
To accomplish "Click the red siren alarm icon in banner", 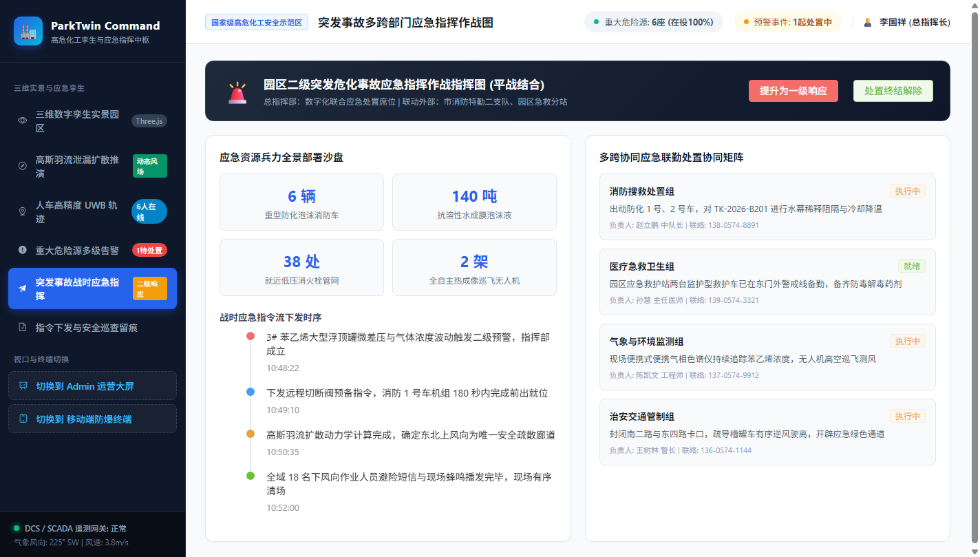I will point(237,92).
